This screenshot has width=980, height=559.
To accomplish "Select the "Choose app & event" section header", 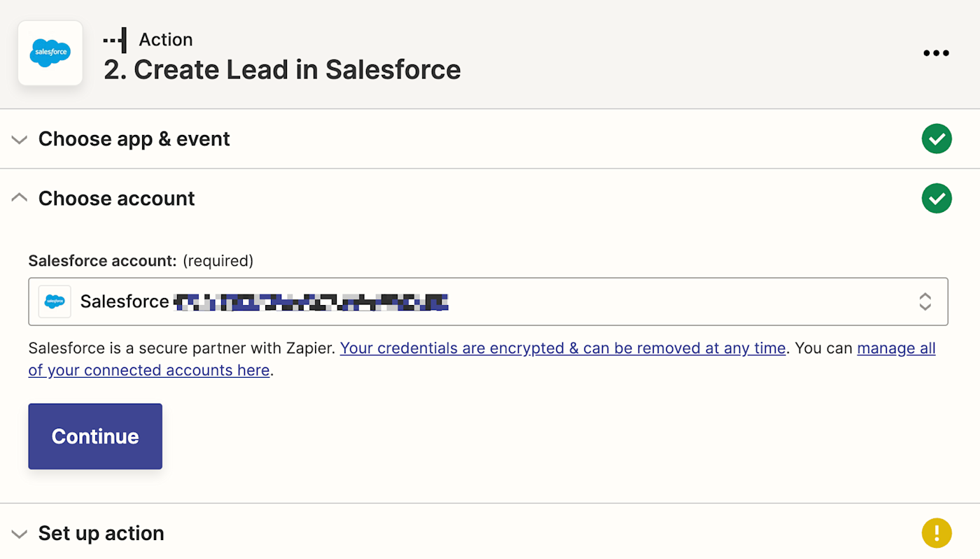I will [134, 139].
